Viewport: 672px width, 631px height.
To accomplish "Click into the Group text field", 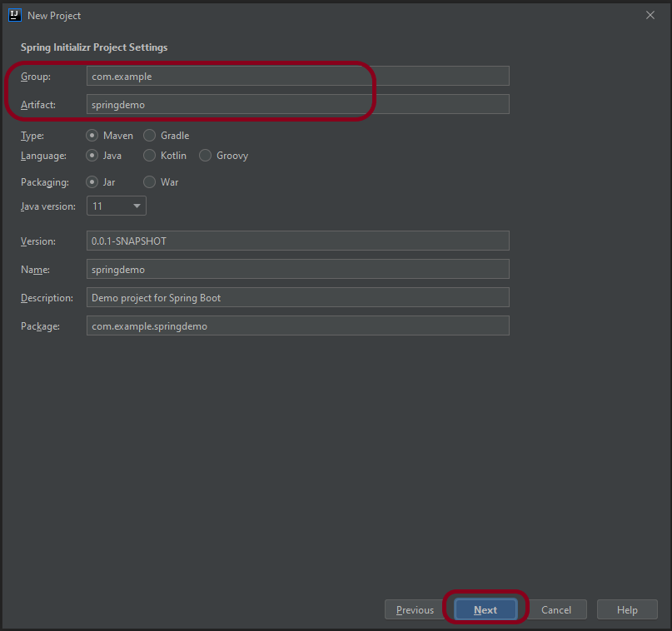I will tap(297, 77).
